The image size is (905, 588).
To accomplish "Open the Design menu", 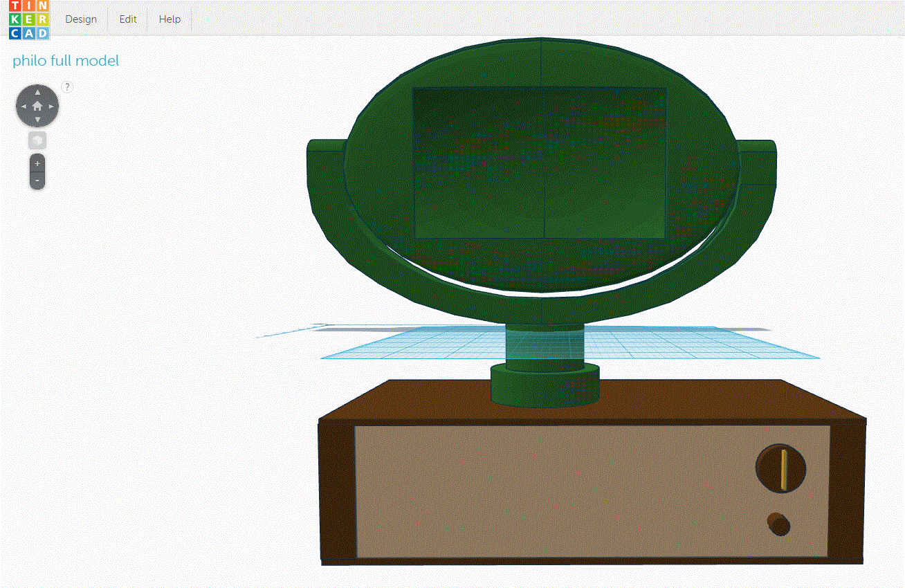I will point(81,19).
